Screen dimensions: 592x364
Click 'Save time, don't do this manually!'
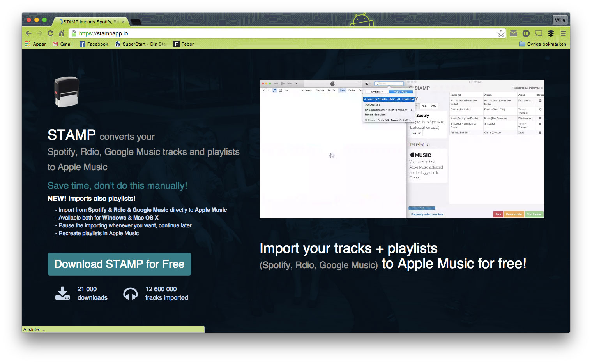tap(117, 186)
